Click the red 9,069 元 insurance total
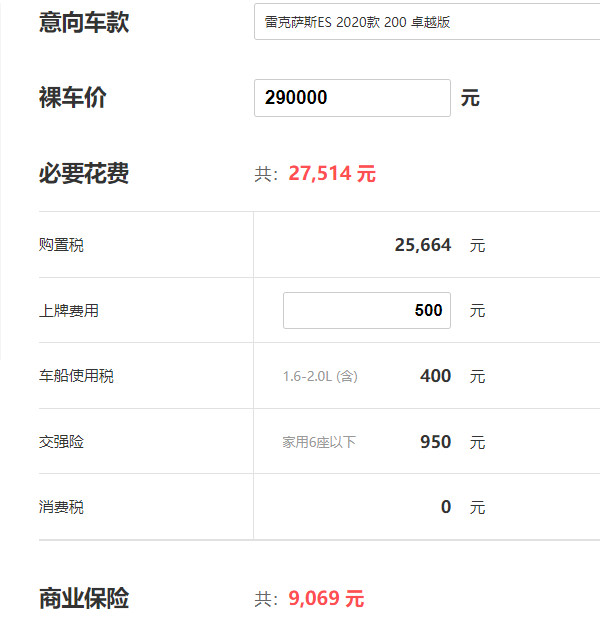 [x=326, y=599]
